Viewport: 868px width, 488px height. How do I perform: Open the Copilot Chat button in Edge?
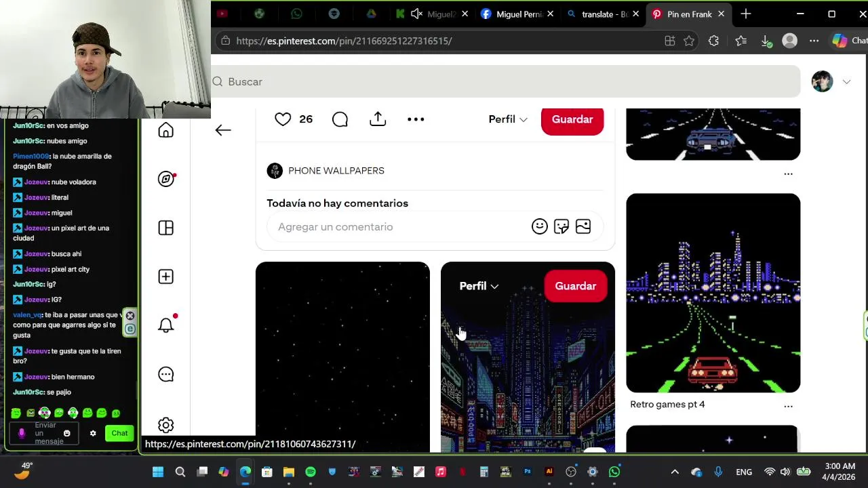(850, 41)
